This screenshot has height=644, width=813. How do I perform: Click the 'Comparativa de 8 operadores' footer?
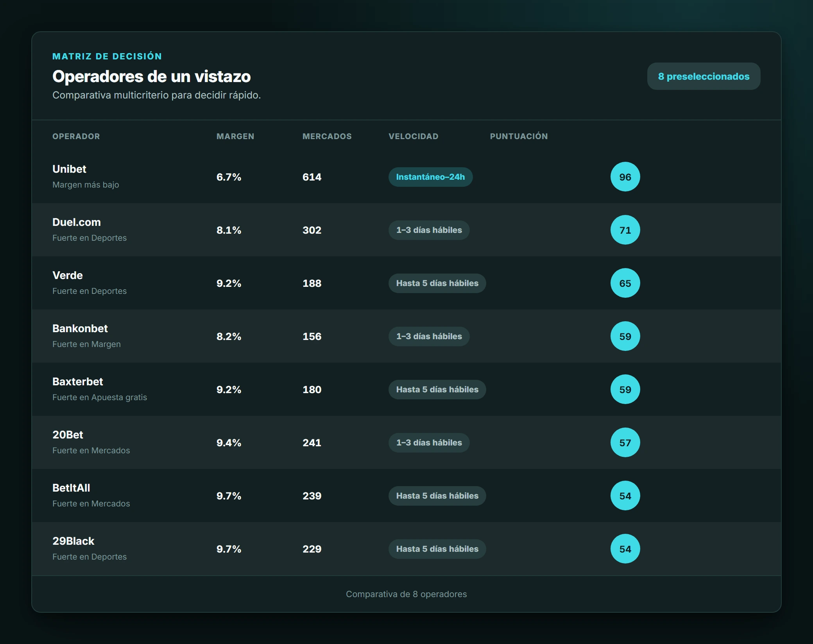(x=406, y=594)
